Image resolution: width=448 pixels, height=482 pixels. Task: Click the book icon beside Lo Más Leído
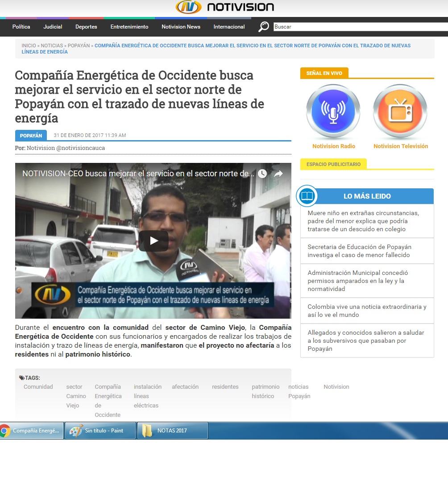pyautogui.click(x=307, y=196)
